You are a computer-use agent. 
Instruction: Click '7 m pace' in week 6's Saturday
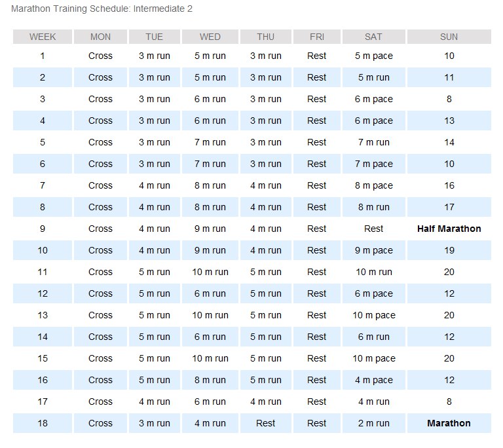pos(374,164)
